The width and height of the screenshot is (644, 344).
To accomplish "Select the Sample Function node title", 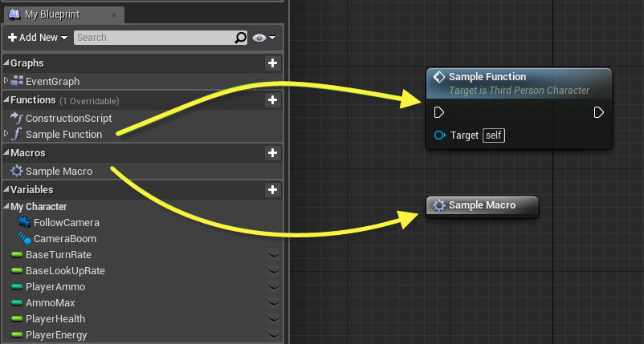I will pos(487,77).
